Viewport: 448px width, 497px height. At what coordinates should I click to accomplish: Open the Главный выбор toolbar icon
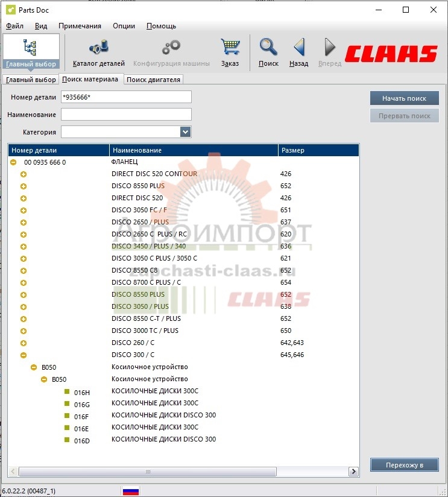pos(31,52)
